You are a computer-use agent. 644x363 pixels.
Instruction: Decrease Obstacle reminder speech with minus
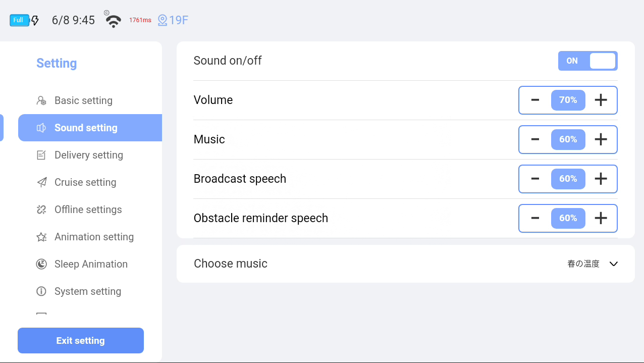[535, 218]
